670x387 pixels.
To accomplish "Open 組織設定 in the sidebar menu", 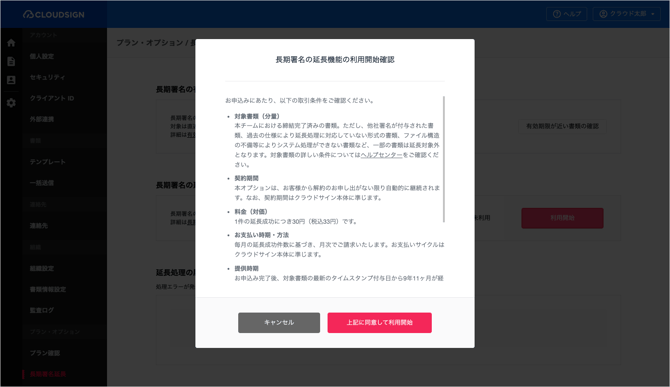I will click(42, 269).
